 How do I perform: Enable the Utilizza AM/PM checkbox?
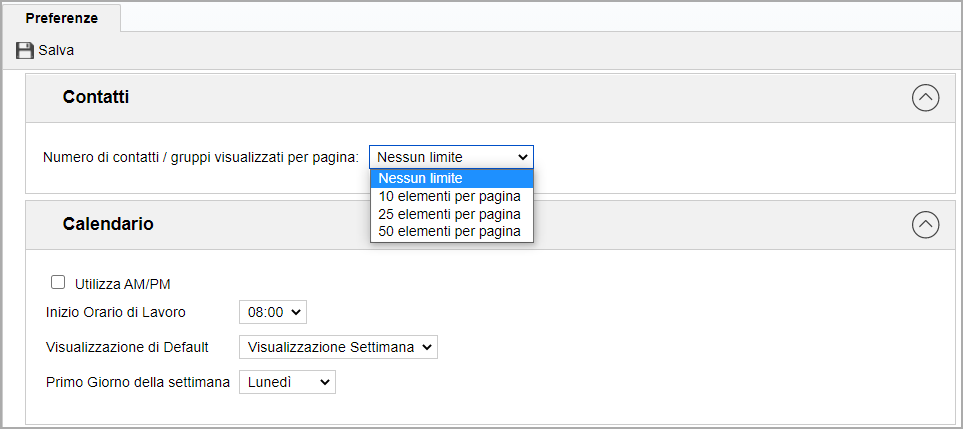(x=58, y=282)
